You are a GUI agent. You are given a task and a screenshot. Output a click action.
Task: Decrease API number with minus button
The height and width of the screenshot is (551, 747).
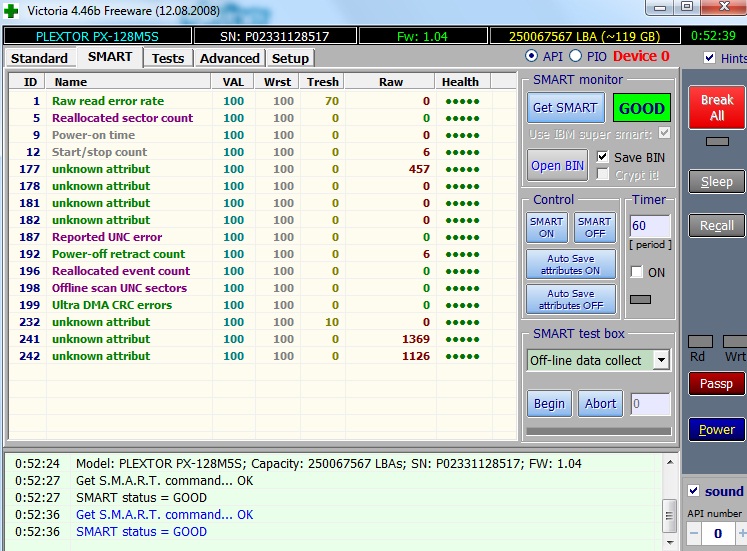pos(695,535)
